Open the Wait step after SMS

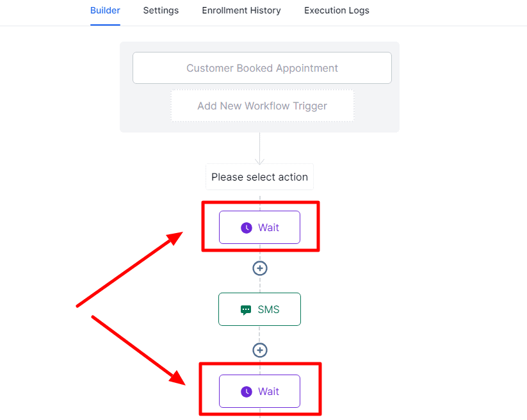click(259, 391)
